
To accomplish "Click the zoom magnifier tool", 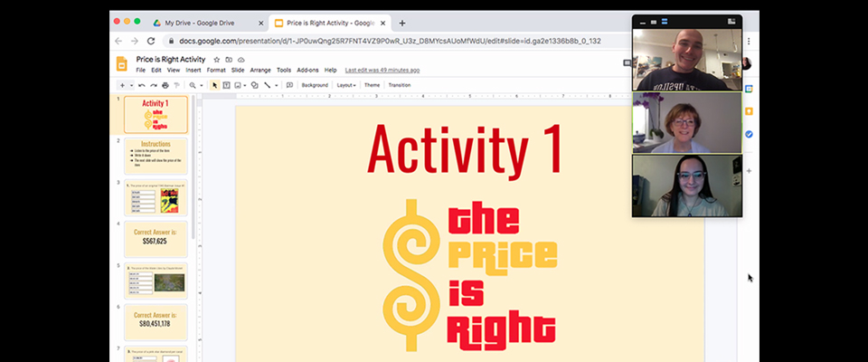I will 192,85.
